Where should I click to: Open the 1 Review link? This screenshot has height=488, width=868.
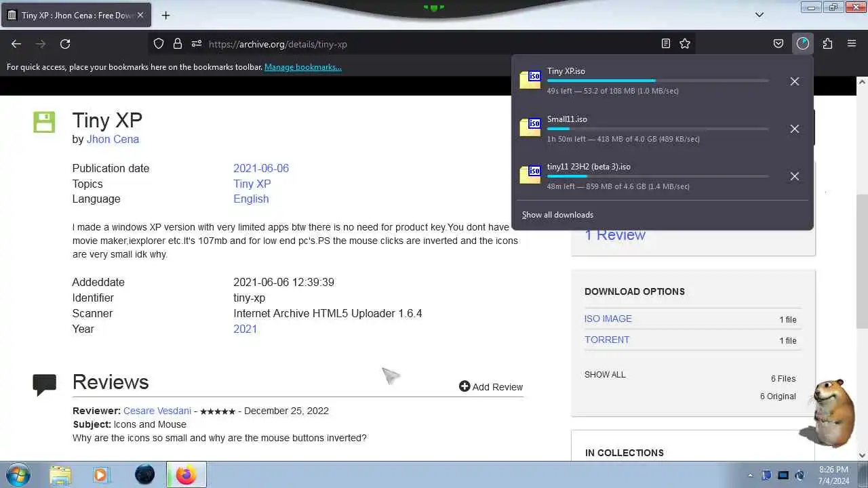pos(615,235)
